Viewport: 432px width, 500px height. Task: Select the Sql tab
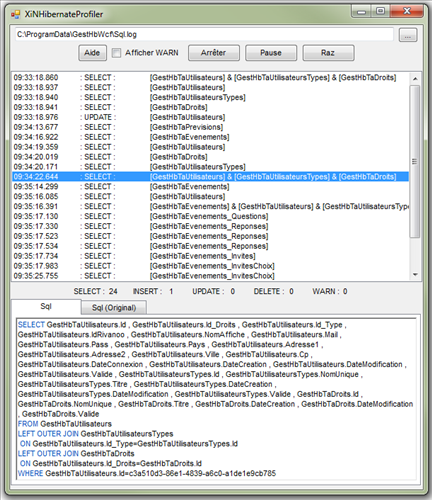point(46,306)
